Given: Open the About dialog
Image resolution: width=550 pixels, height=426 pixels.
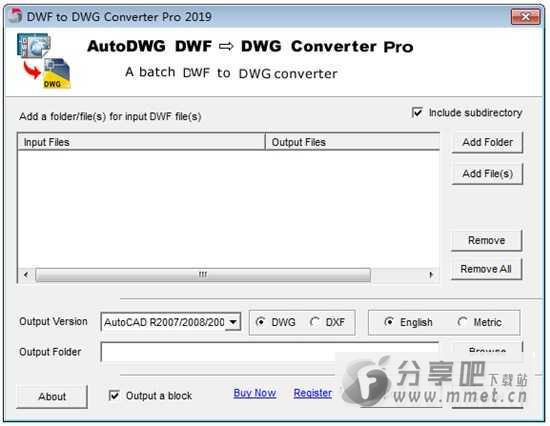Looking at the screenshot, I should pyautogui.click(x=52, y=397).
